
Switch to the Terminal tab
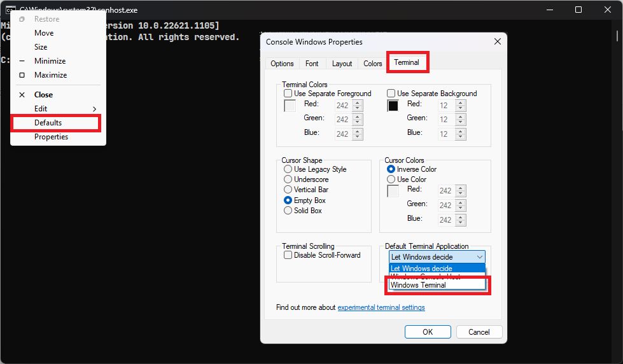click(407, 62)
